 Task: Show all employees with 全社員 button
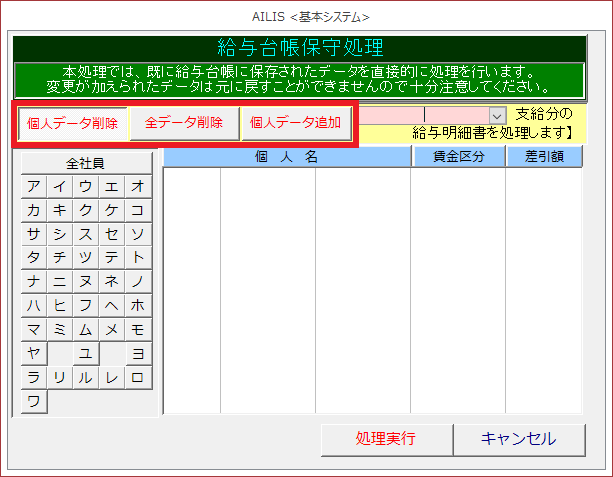[x=86, y=163]
